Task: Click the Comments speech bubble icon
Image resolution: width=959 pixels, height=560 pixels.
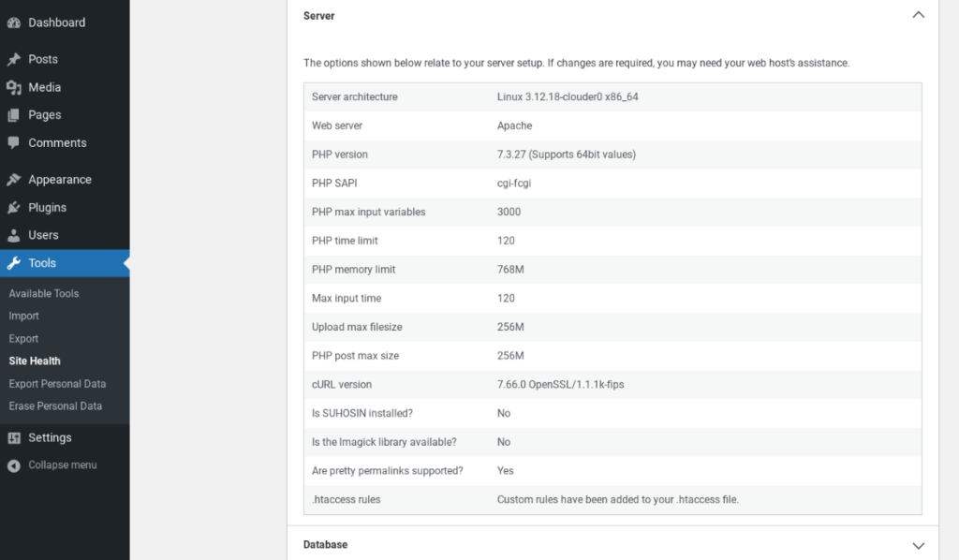Action: (x=14, y=143)
